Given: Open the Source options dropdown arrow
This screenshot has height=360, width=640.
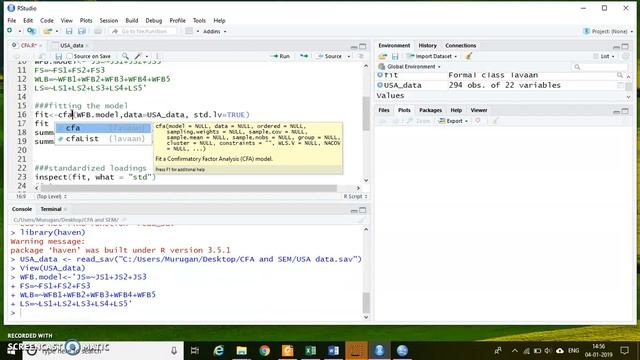Looking at the screenshot, I should [x=349, y=56].
